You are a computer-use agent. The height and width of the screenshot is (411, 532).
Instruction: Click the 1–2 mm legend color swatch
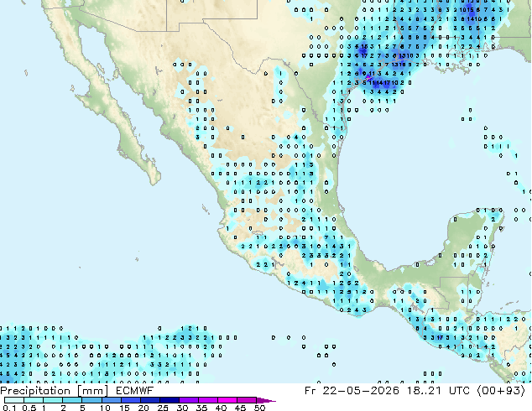pos(53,400)
